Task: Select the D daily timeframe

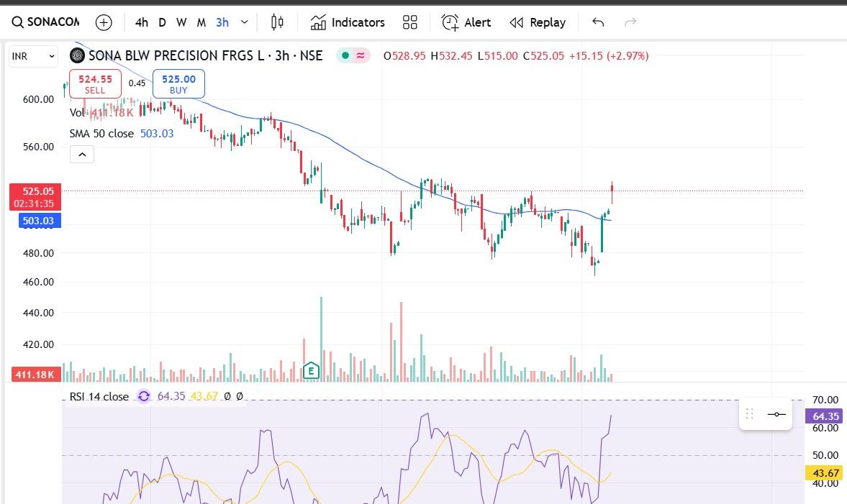Action: (162, 22)
